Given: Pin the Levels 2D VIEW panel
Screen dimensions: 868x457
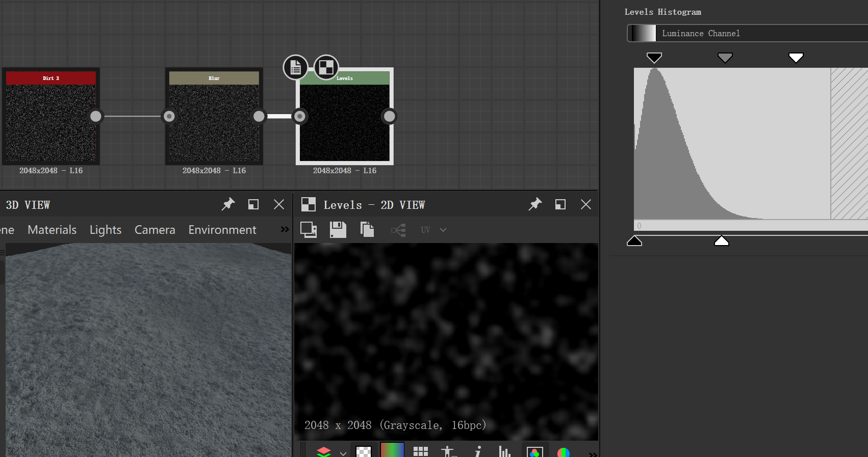Looking at the screenshot, I should click(535, 204).
